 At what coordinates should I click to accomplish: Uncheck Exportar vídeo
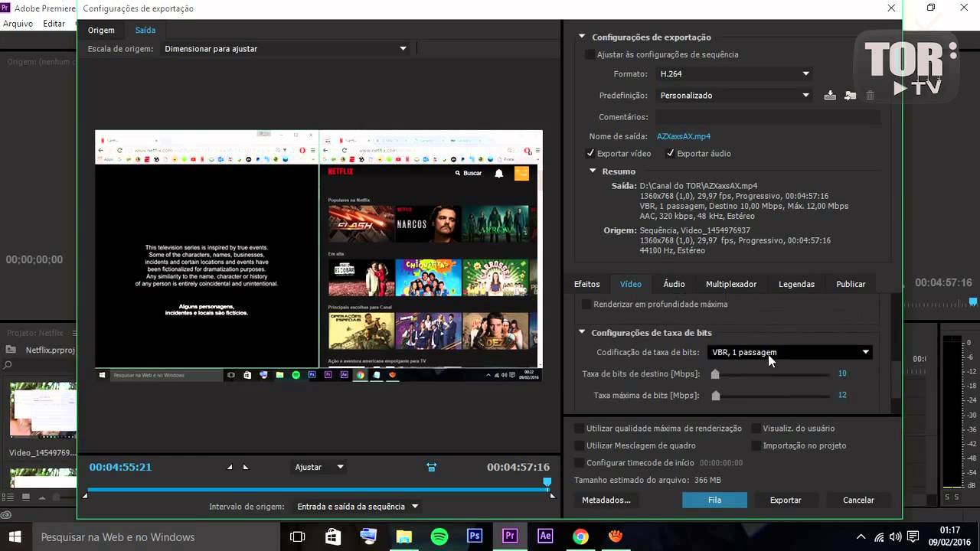click(x=590, y=153)
